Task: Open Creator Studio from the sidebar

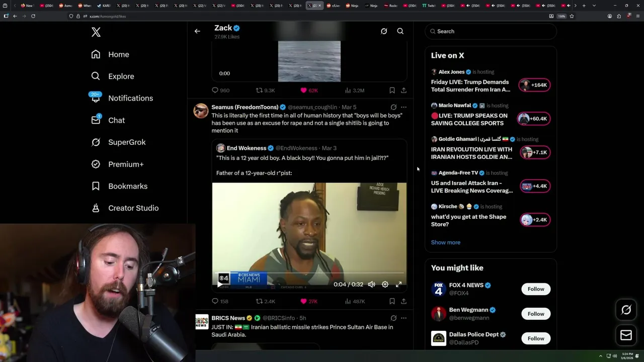Action: (125, 208)
